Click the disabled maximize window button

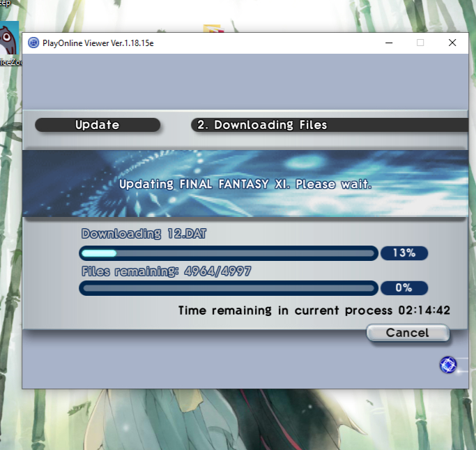pyautogui.click(x=420, y=43)
